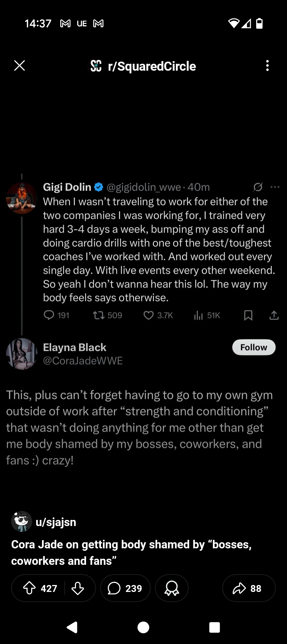Tap the three-dot more icon on the tweet
287x644 pixels.
click(x=275, y=187)
